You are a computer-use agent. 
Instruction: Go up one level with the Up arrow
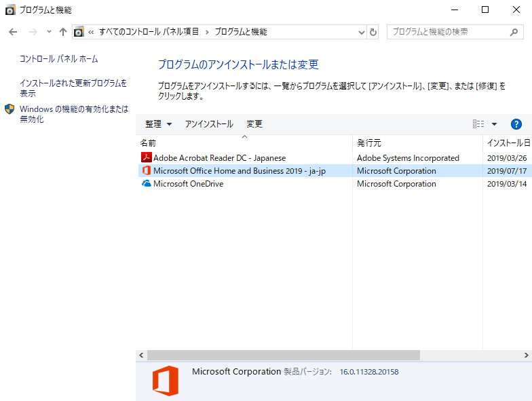[x=62, y=32]
